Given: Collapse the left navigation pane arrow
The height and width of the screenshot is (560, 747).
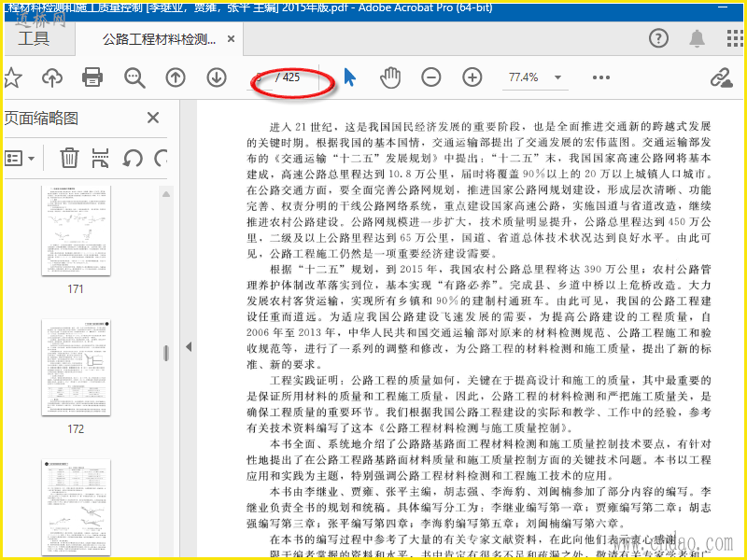Looking at the screenshot, I should pos(189,346).
